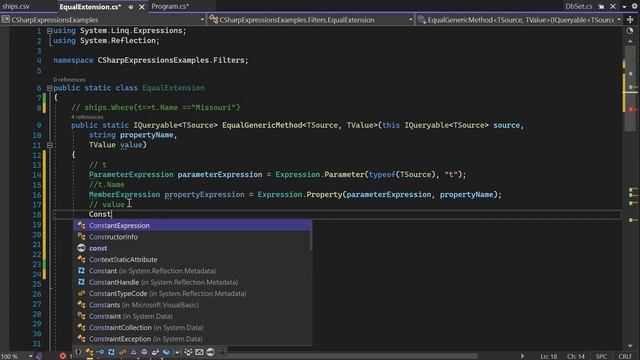Toggle the filter icon just left of envelope
640x360 pixels.
tap(188, 352)
